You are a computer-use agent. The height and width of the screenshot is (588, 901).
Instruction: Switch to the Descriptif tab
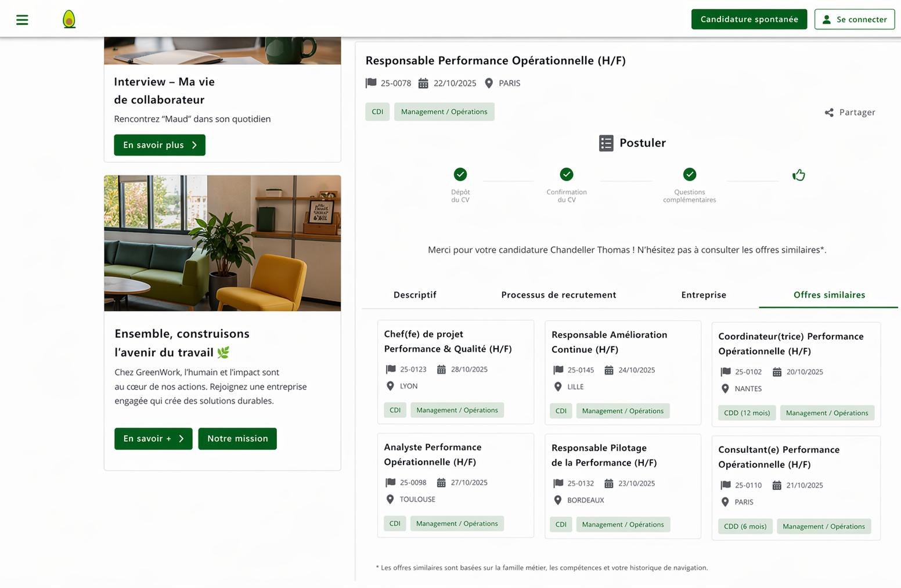pyautogui.click(x=415, y=295)
